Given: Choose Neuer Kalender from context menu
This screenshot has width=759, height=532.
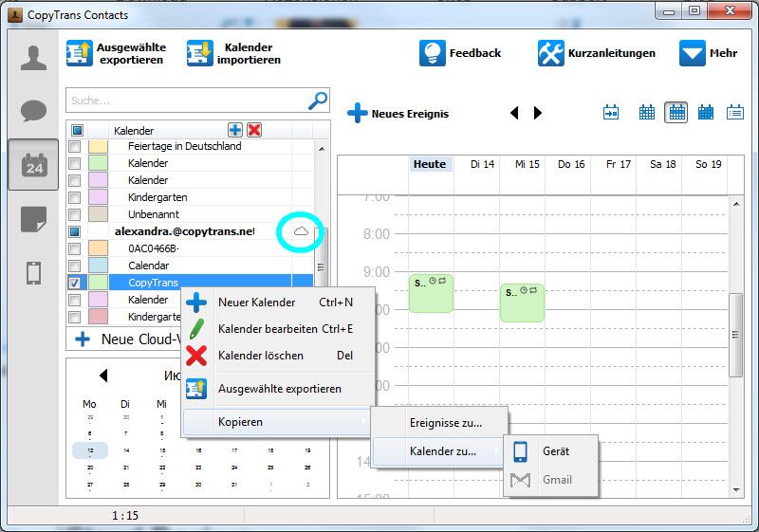Looking at the screenshot, I should coord(278,303).
